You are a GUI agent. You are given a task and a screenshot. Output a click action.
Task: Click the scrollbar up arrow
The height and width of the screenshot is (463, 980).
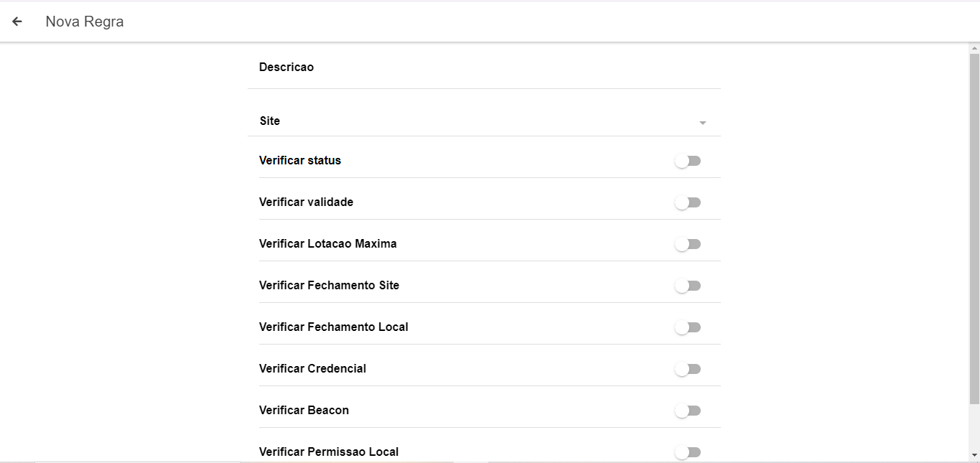coord(974,48)
